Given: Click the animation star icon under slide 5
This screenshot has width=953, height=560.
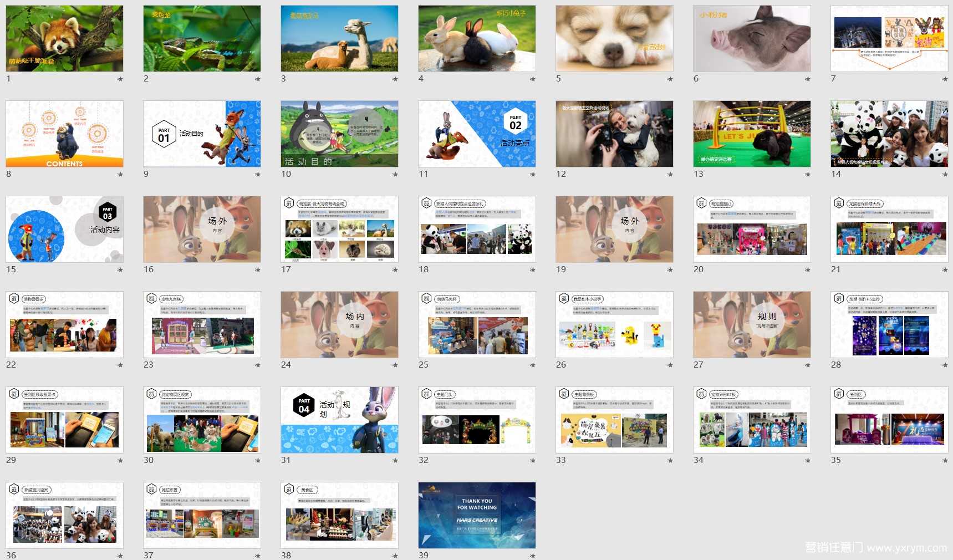Looking at the screenshot, I should tap(670, 79).
